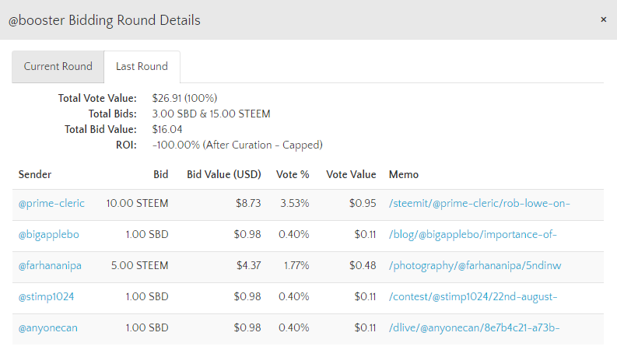Open @prime-cleric sender profile link
The image size is (617, 364).
coord(51,204)
